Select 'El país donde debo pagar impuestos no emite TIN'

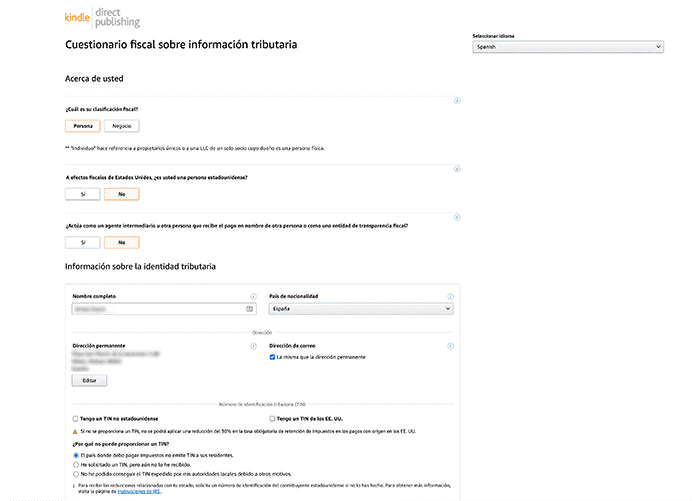(76, 456)
